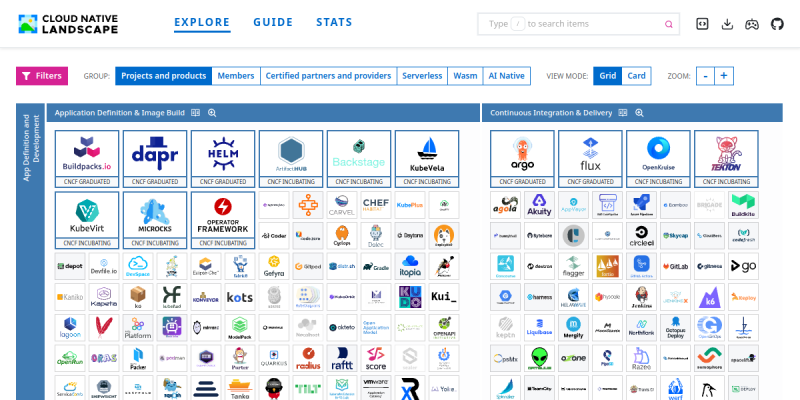
Task: Select the Liquibase item
Action: pyautogui.click(x=539, y=328)
